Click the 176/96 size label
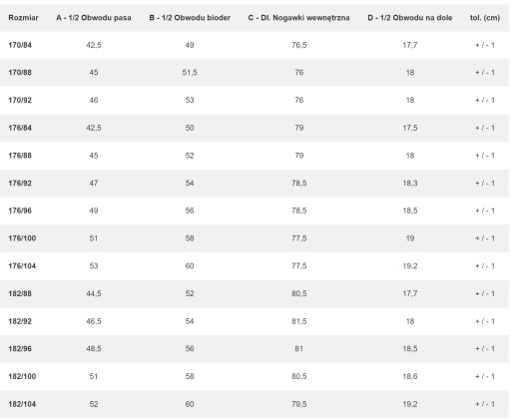This screenshot has height=420, width=511. pos(20,210)
